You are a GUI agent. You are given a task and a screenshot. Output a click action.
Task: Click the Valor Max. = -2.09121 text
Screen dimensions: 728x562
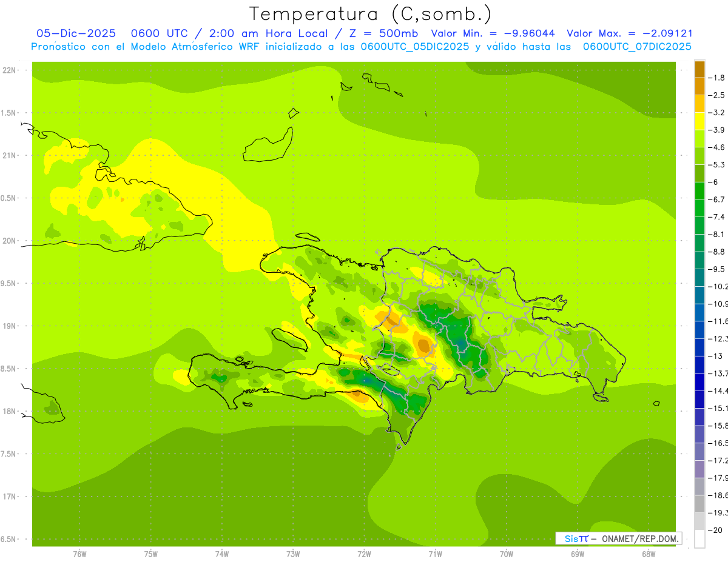click(629, 33)
